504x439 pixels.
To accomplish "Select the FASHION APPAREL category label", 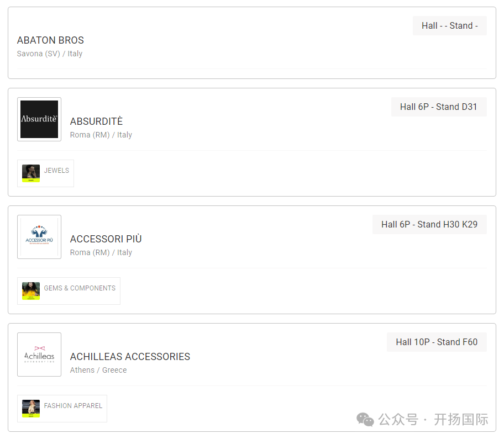I will click(73, 406).
